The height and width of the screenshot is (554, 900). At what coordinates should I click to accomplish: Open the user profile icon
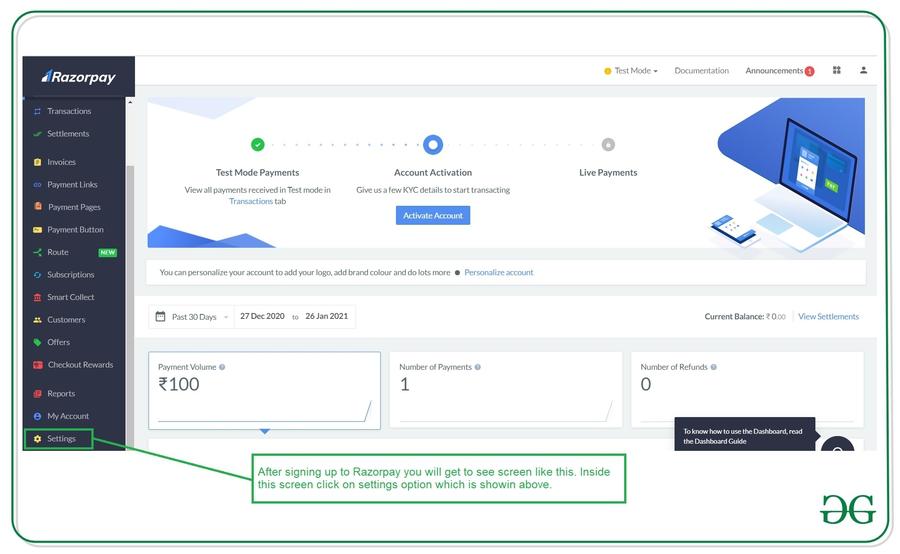[863, 70]
